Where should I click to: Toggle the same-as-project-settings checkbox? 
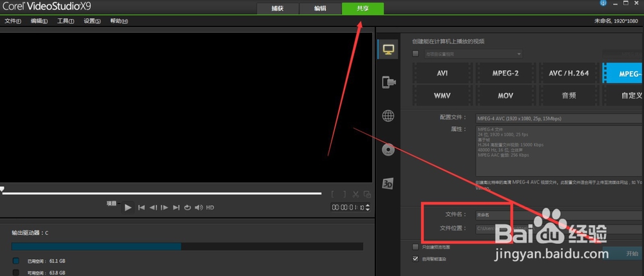pos(415,54)
